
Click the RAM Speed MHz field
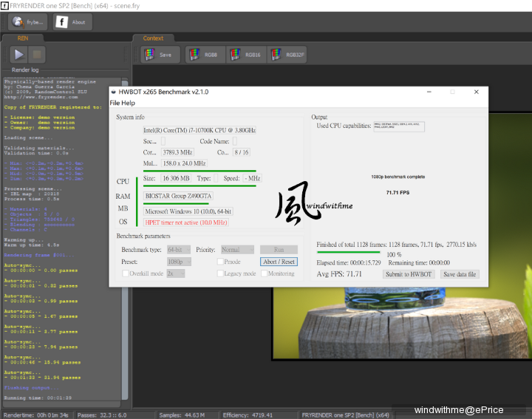253,178
